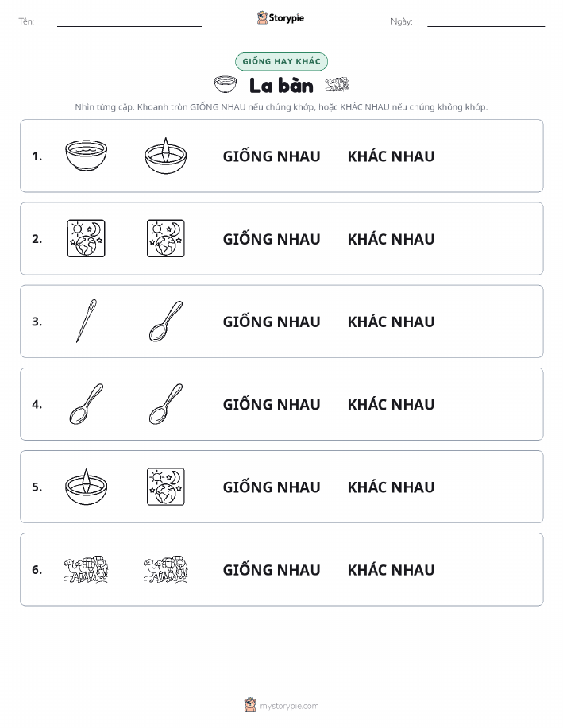Click the Storypie logo at top
The height and width of the screenshot is (728, 563).
coord(280,18)
